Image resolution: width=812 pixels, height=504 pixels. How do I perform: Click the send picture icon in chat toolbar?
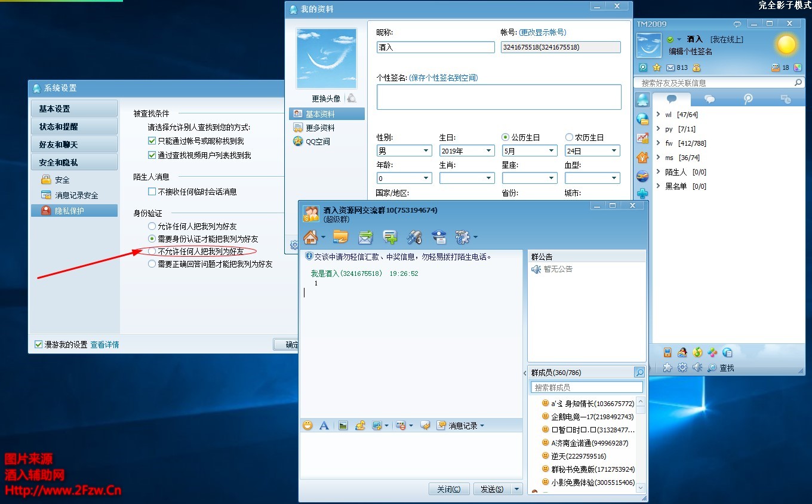[343, 425]
